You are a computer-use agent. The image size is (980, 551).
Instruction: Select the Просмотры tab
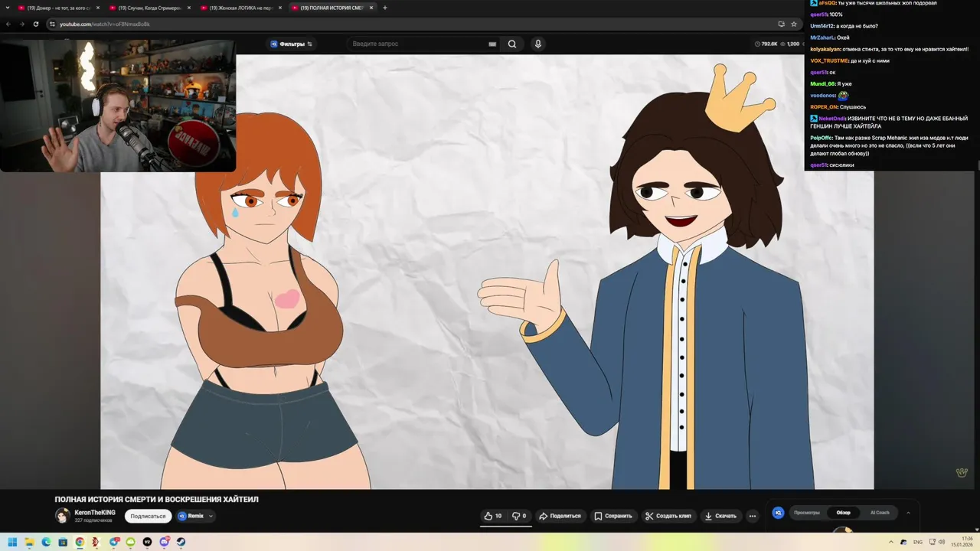(x=806, y=513)
